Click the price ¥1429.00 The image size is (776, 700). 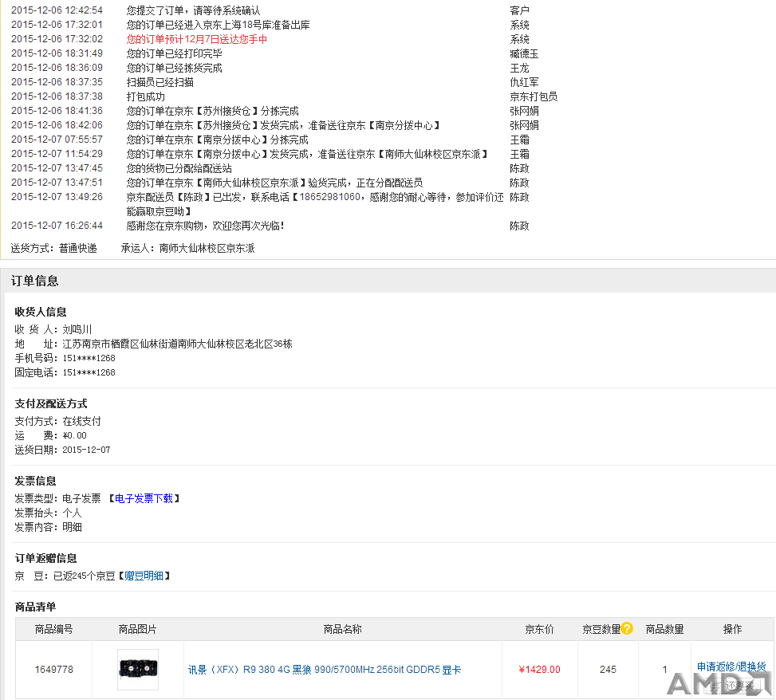(x=539, y=670)
